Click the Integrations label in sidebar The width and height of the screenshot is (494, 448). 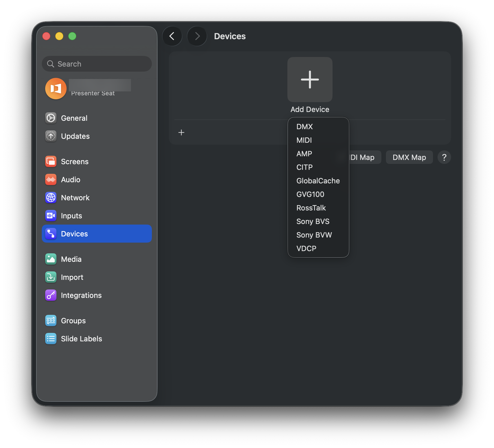[x=81, y=295]
